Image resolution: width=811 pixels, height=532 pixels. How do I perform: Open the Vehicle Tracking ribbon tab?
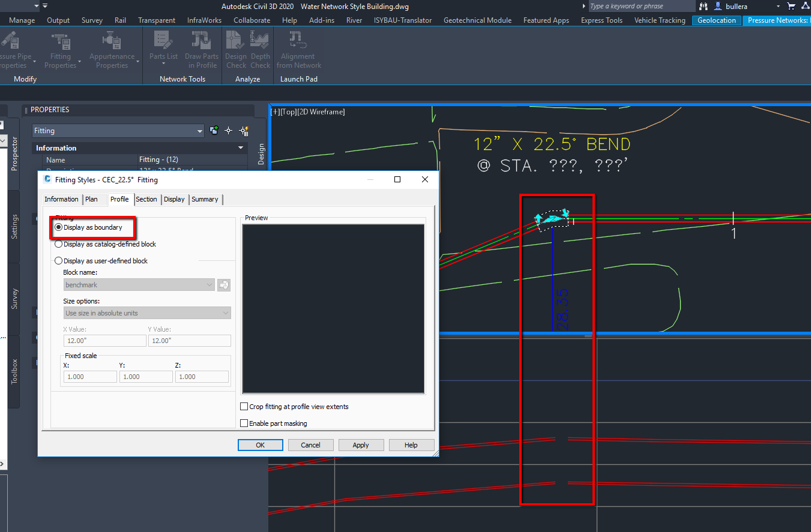point(660,20)
